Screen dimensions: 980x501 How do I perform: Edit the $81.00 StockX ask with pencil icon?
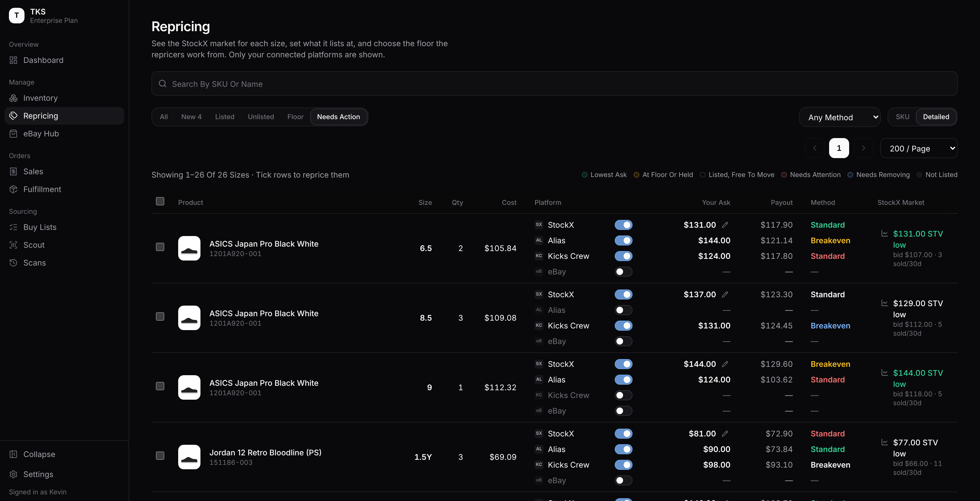point(725,434)
